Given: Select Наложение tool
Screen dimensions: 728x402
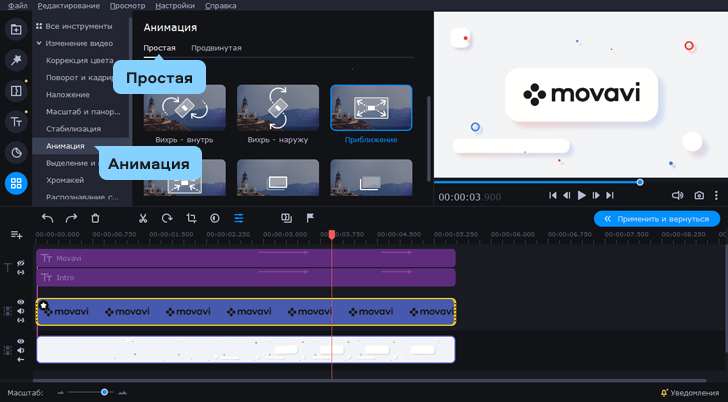Looking at the screenshot, I should [x=68, y=95].
